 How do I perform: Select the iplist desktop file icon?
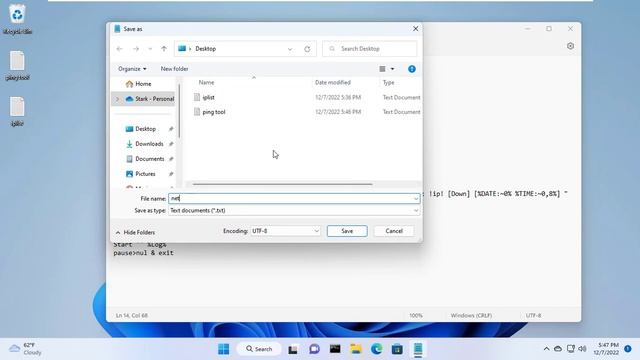(17, 112)
